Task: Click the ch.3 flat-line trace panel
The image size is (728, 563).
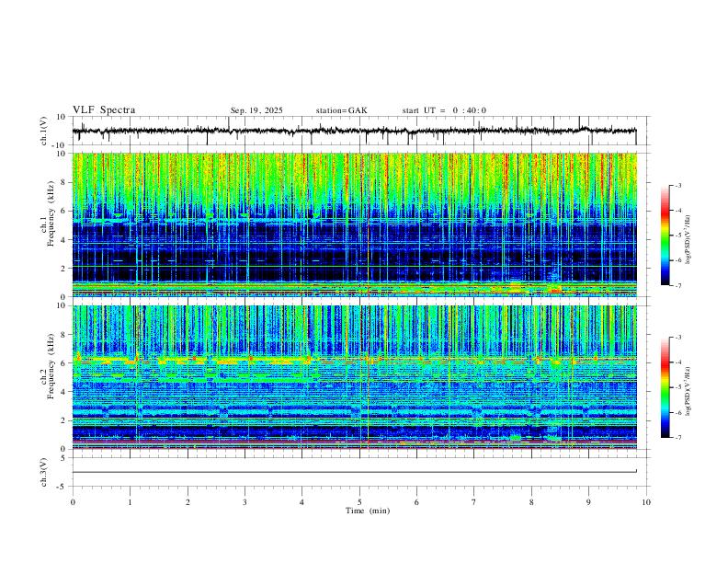Action: click(360, 472)
